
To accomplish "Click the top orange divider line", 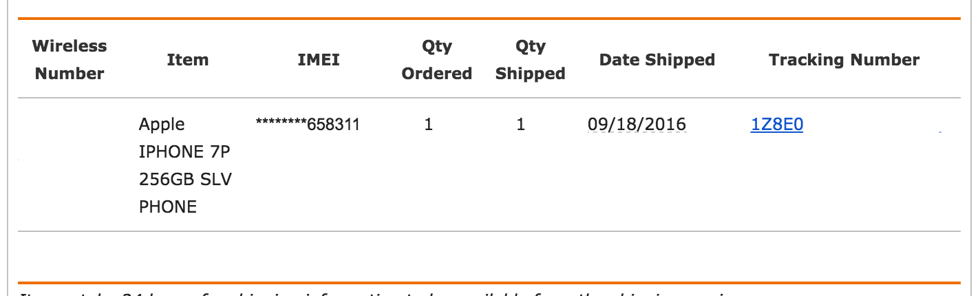I will [489, 19].
